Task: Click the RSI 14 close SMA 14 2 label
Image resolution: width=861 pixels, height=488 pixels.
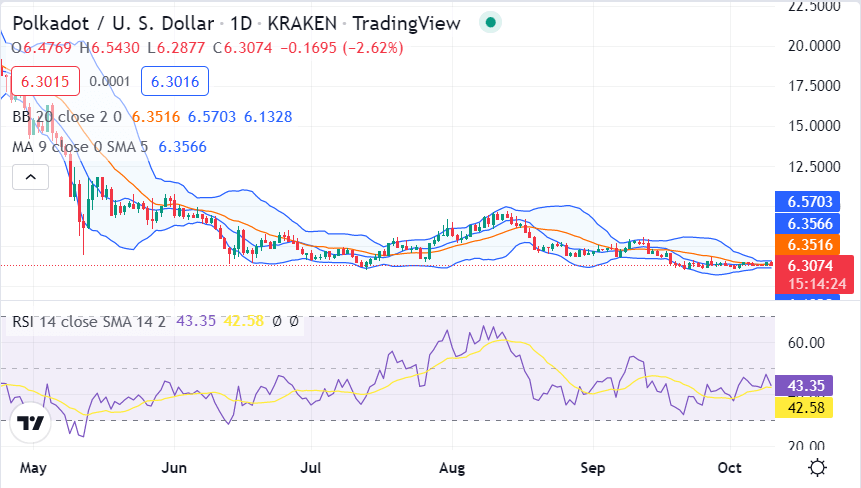Action: coord(89,321)
